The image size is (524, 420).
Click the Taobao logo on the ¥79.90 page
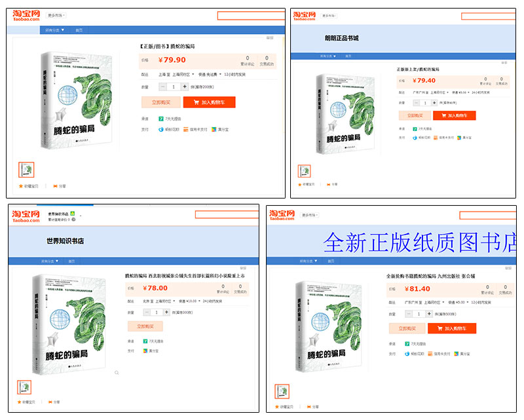26,16
